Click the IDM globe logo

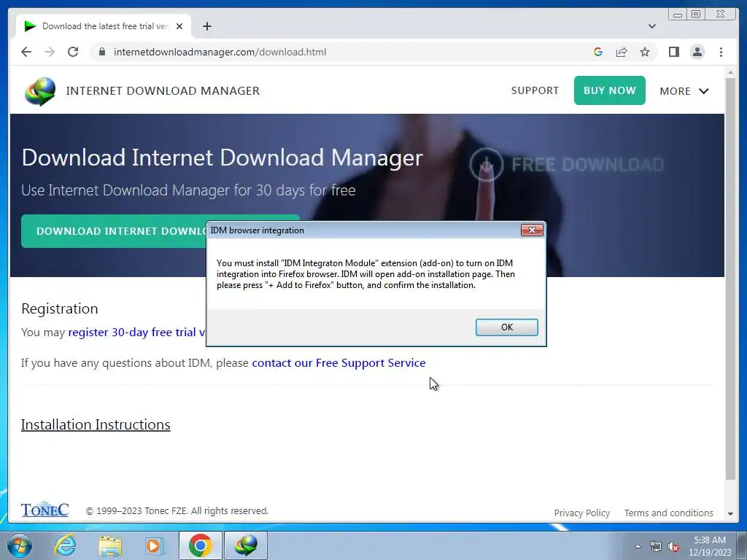pyautogui.click(x=40, y=91)
